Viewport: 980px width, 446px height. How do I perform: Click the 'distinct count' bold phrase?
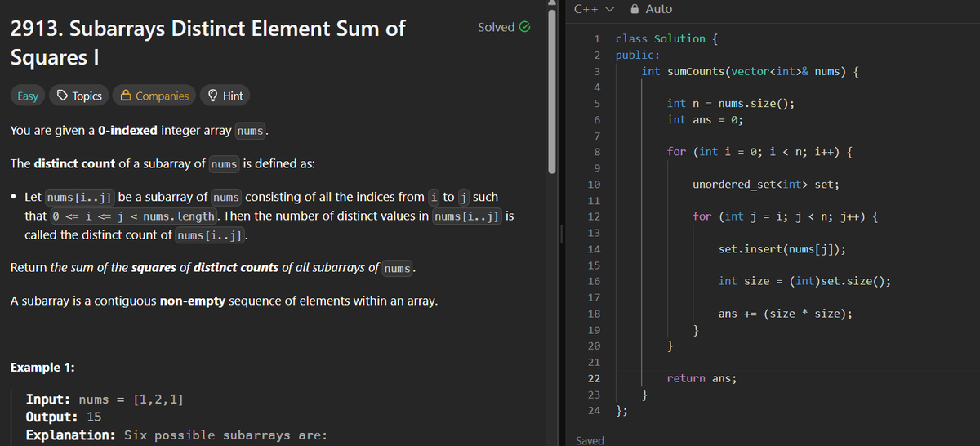(74, 163)
